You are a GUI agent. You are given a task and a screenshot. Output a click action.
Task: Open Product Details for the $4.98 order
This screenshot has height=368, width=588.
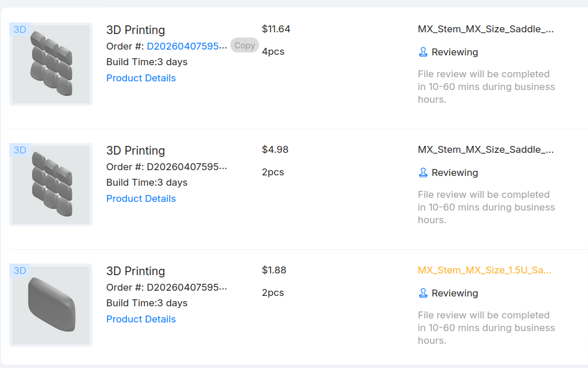tap(141, 198)
